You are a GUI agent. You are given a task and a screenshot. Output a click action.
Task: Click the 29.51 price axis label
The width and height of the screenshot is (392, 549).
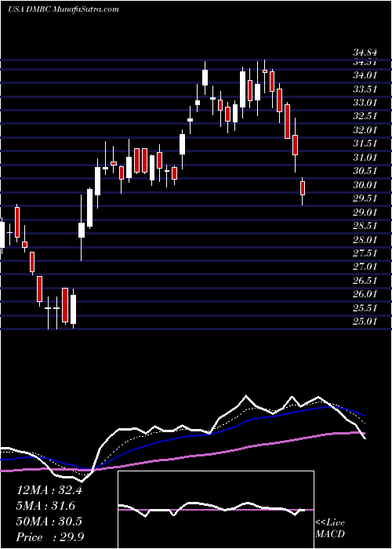[x=365, y=198]
